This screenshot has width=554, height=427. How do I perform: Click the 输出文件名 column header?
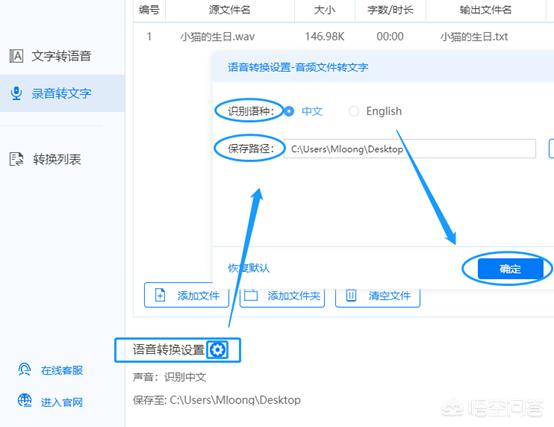485,10
